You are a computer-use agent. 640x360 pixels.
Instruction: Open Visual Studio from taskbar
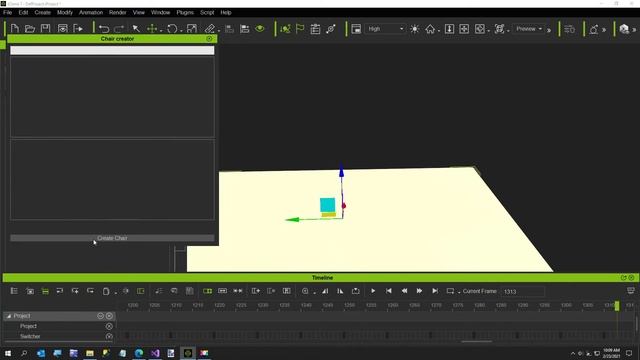pos(155,353)
